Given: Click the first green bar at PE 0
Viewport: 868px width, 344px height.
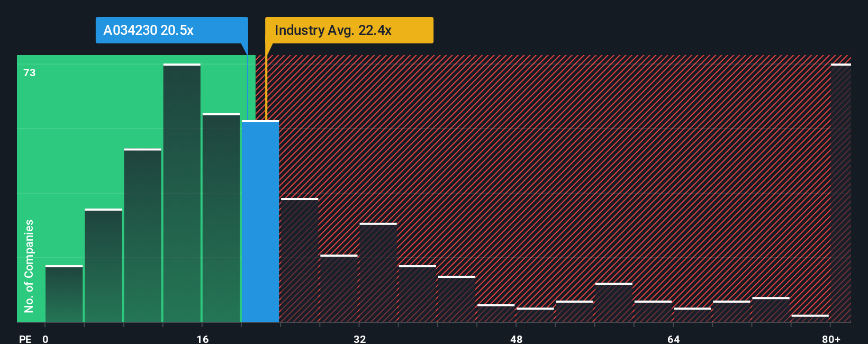Looking at the screenshot, I should pyautogui.click(x=64, y=294).
